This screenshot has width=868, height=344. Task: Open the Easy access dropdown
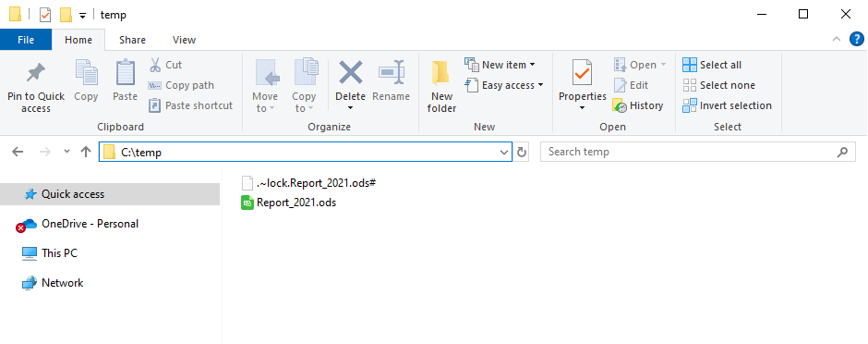click(540, 85)
